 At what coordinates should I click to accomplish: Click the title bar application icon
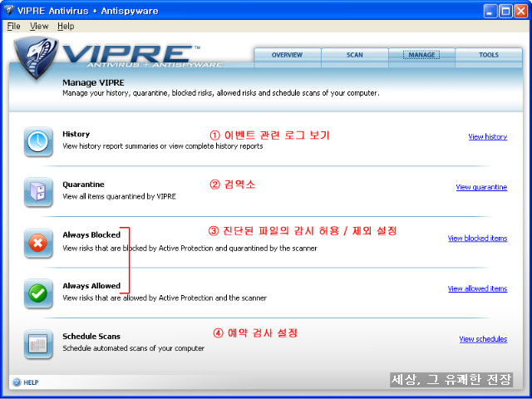pyautogui.click(x=9, y=11)
